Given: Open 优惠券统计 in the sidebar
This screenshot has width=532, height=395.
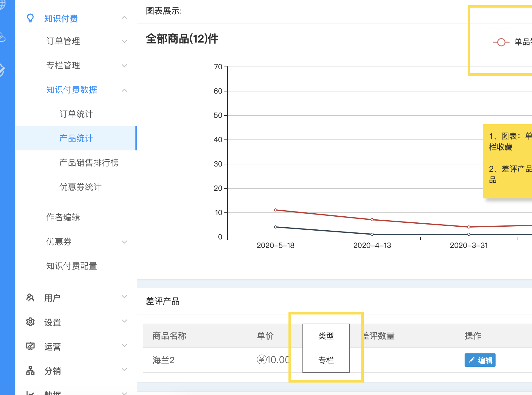Looking at the screenshot, I should (80, 187).
